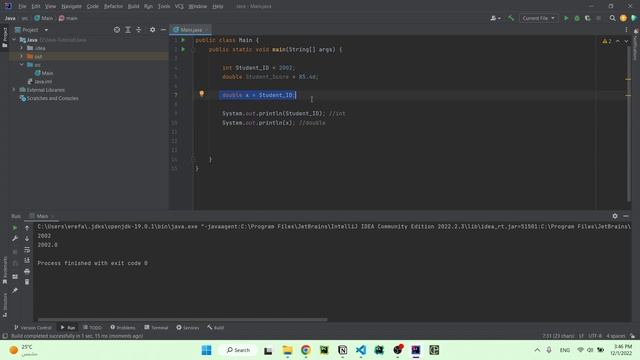This screenshot has width=640, height=360.
Task: Open the Help menu
Action: [218, 7]
